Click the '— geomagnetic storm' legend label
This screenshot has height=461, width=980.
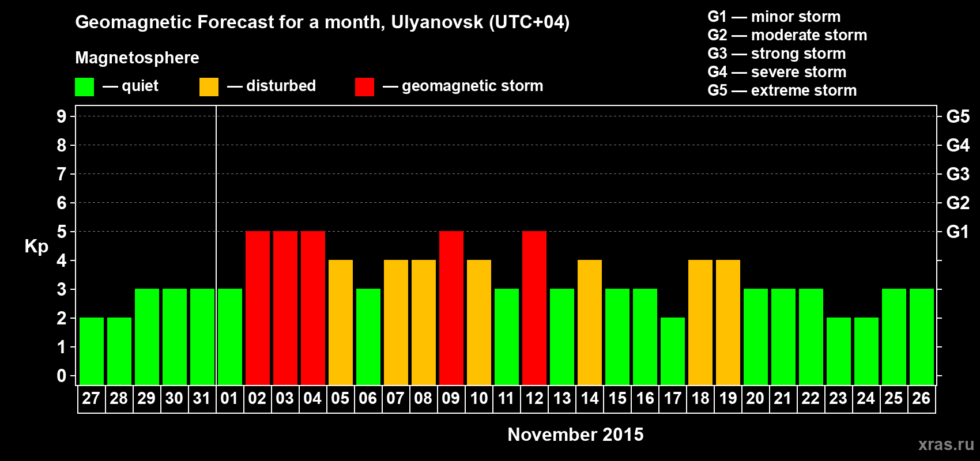463,86
